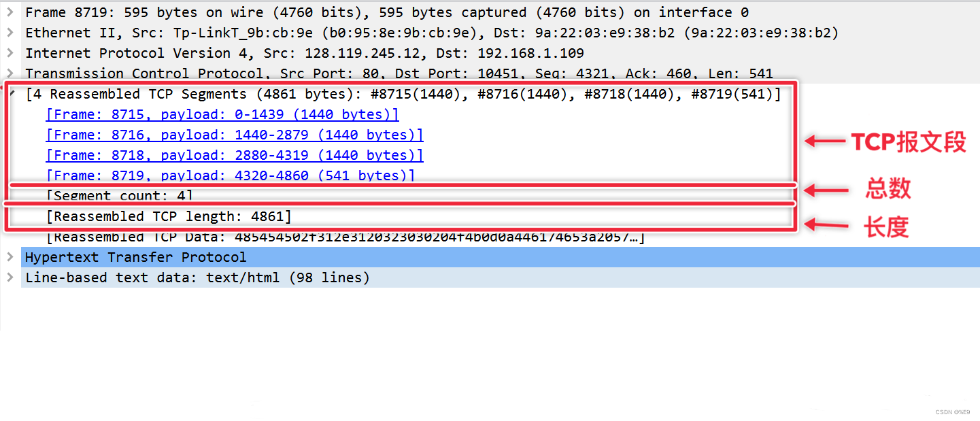Select the TCP Src Port 80 line

click(399, 73)
